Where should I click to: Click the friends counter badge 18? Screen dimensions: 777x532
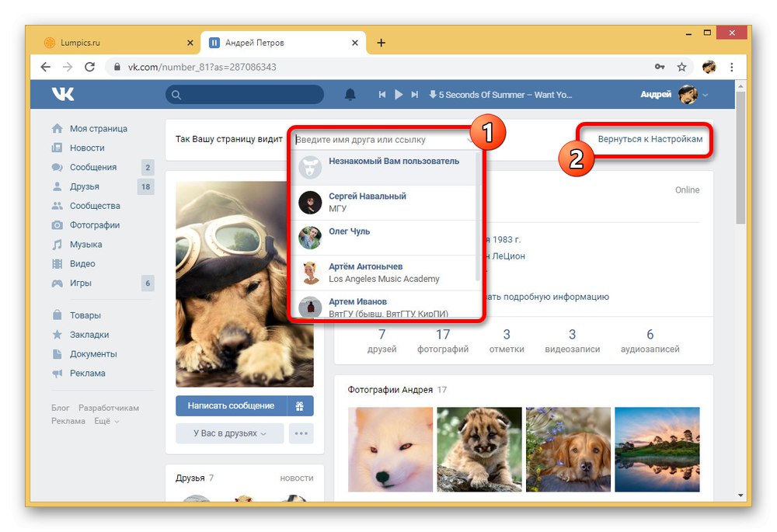pyautogui.click(x=145, y=186)
